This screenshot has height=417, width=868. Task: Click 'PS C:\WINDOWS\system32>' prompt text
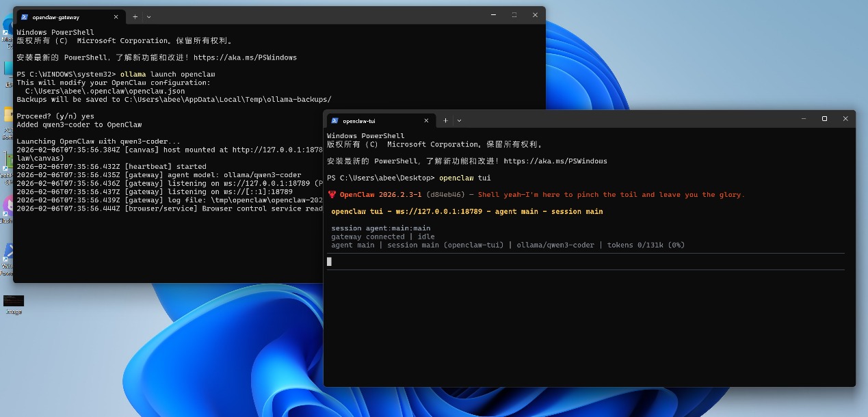click(x=66, y=75)
